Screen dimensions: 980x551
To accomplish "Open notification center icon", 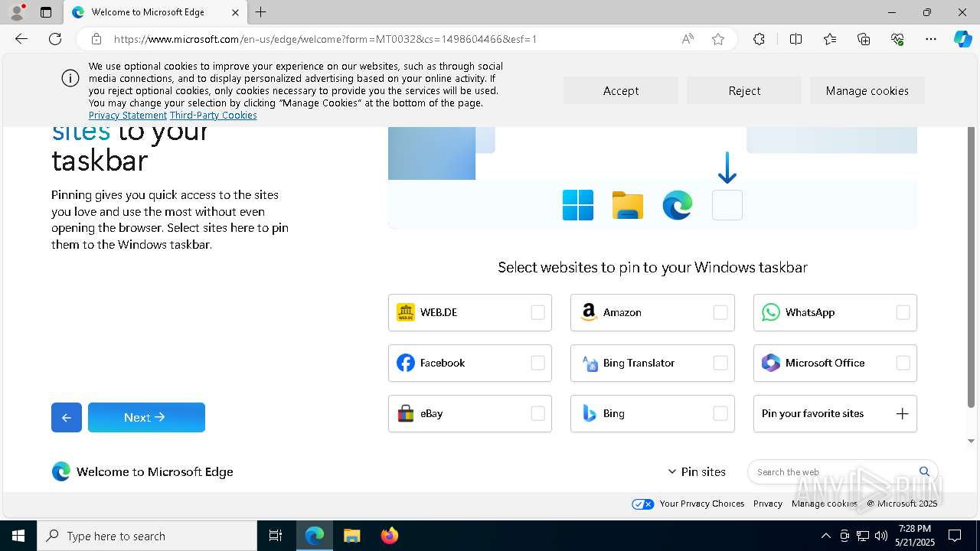I will point(955,536).
